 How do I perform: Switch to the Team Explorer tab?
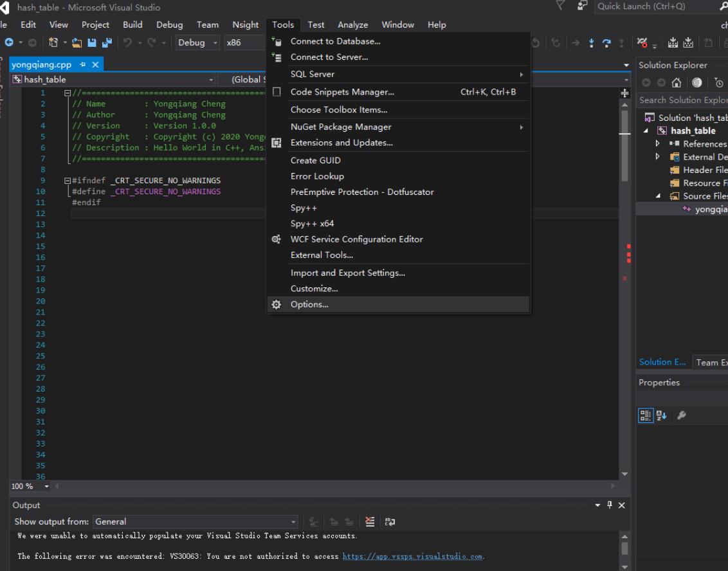point(711,361)
